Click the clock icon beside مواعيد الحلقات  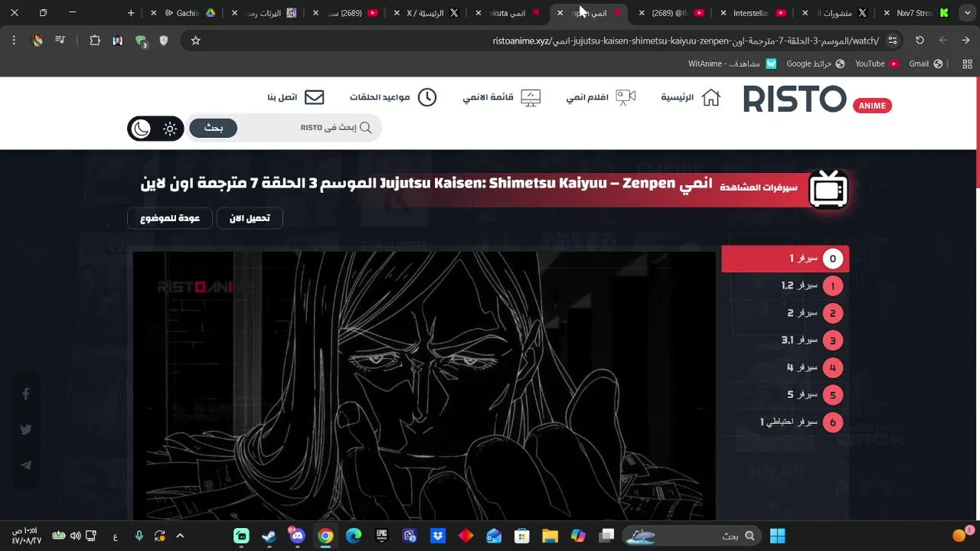click(x=427, y=97)
